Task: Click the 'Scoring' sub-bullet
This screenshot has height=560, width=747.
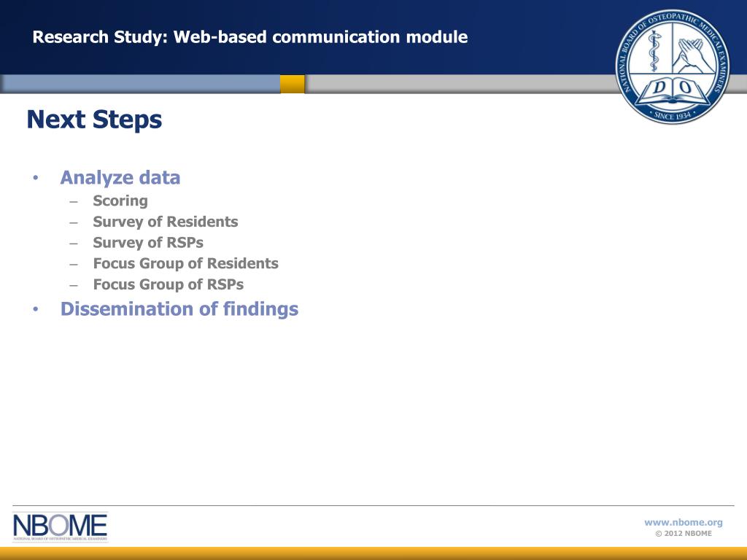Action: 120,201
